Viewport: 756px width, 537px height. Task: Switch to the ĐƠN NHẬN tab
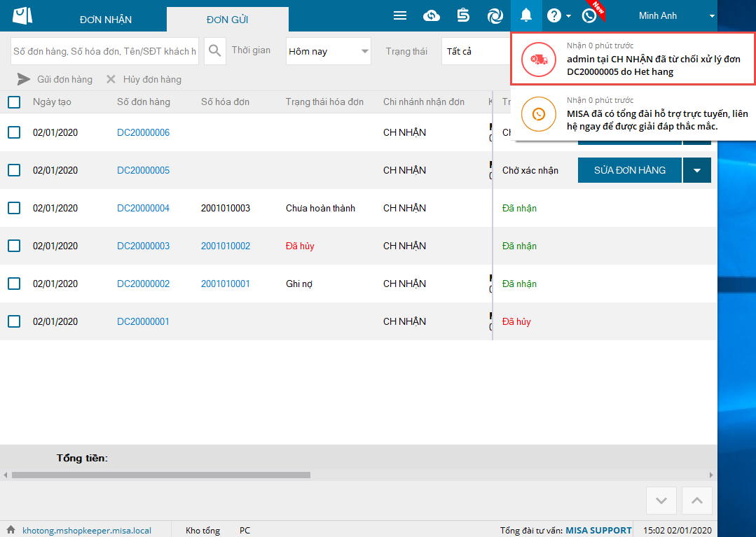pos(106,20)
